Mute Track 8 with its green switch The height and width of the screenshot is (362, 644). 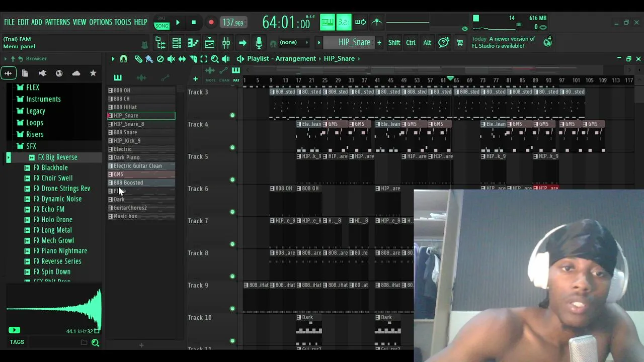[x=232, y=276]
